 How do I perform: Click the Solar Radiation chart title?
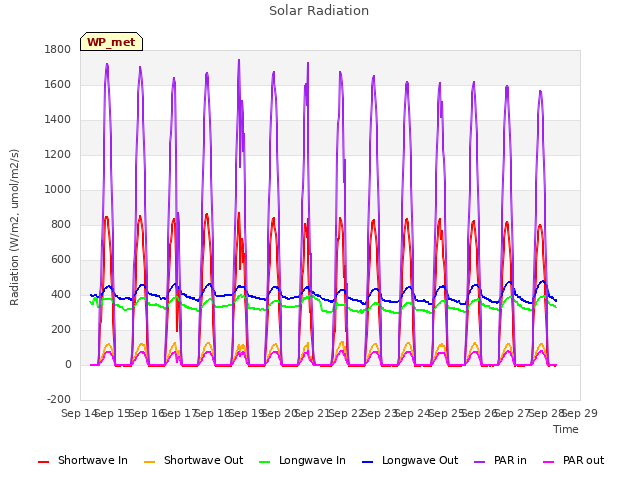pos(319,11)
